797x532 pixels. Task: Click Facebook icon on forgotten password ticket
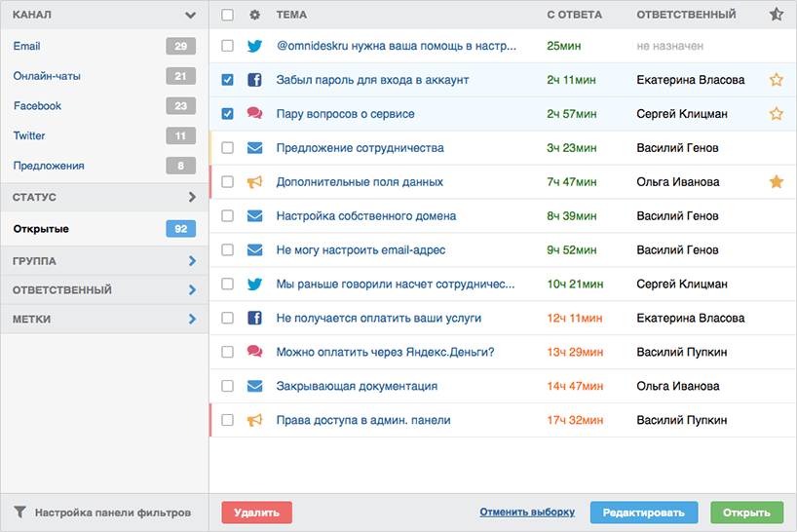[254, 80]
